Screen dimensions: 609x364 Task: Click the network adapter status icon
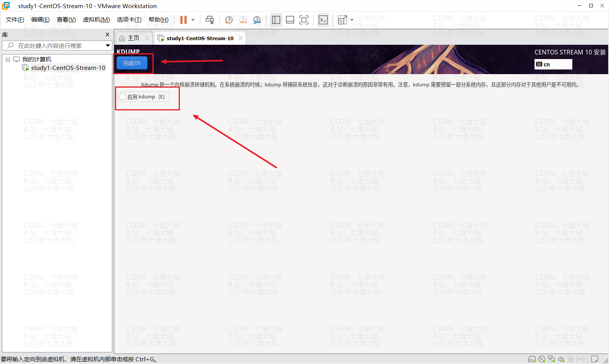(551, 359)
